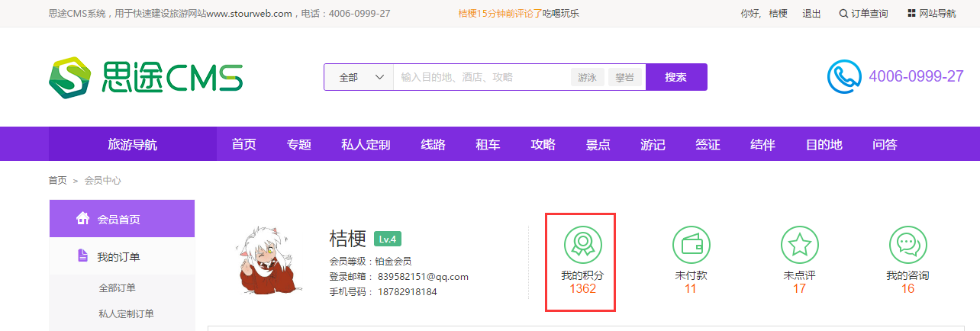
Task: Click the blue phone icon
Action: click(x=844, y=77)
